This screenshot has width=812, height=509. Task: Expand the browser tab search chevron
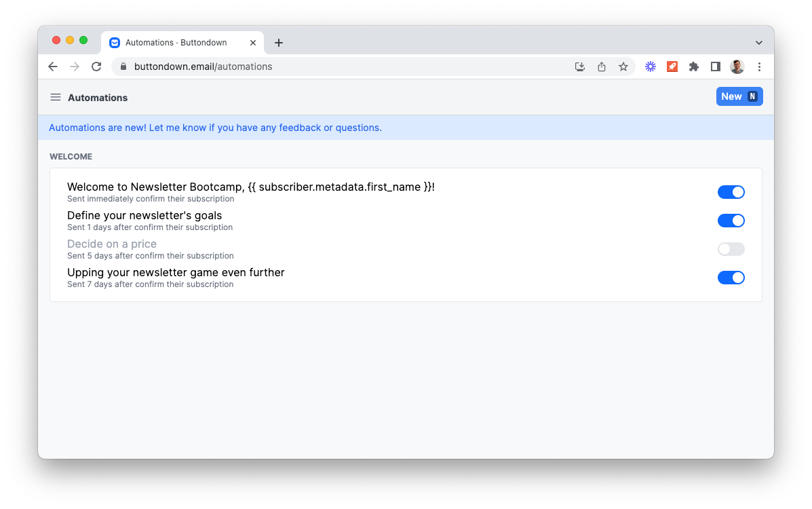click(x=758, y=42)
